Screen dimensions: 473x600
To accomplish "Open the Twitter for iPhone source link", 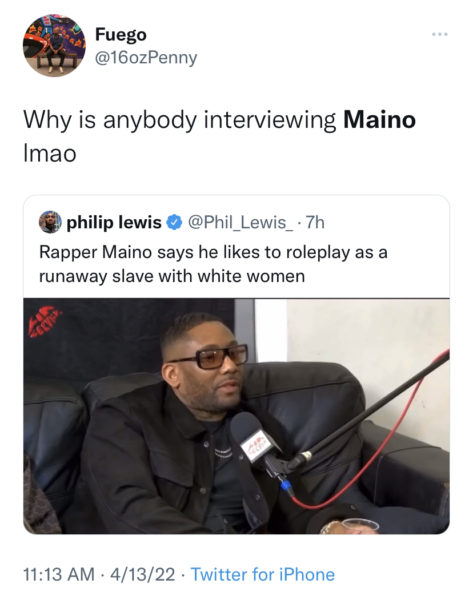I will tap(263, 574).
